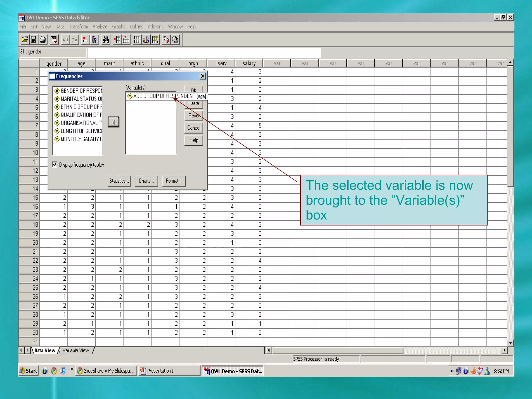Viewport: 532px width, 399px height.
Task: Switch to SlideShare taskbar window
Action: (106, 371)
